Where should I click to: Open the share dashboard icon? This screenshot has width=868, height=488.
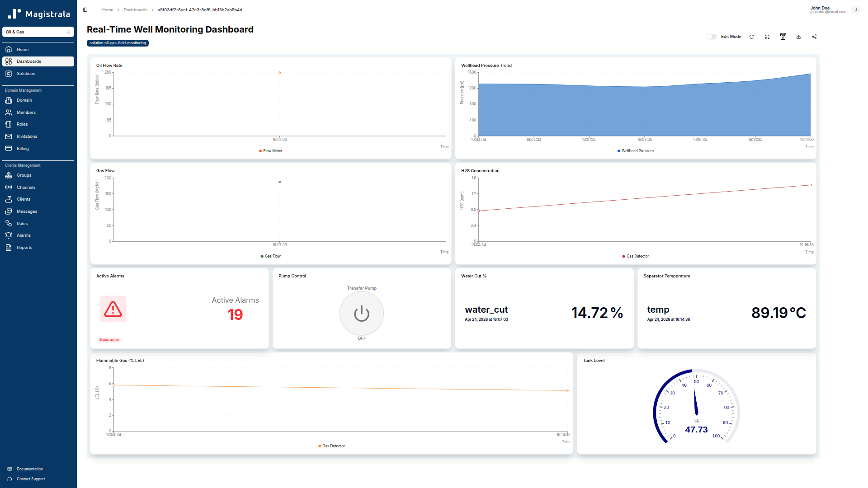click(x=814, y=37)
